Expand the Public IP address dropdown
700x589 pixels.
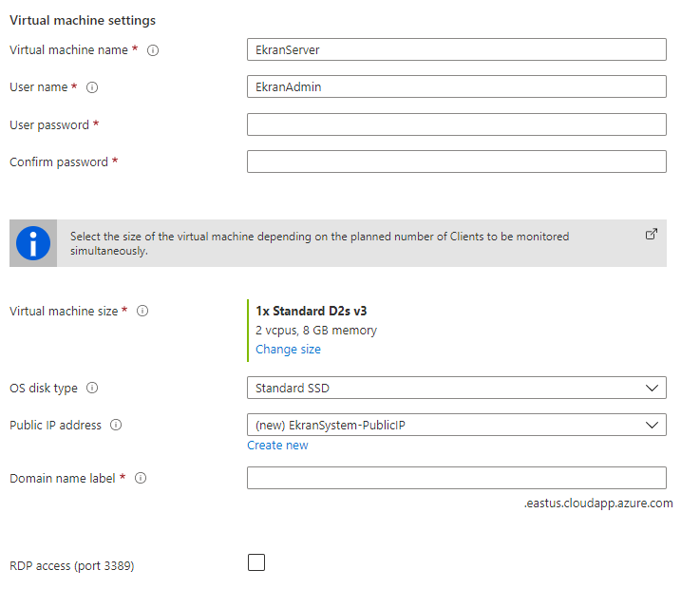point(456,425)
